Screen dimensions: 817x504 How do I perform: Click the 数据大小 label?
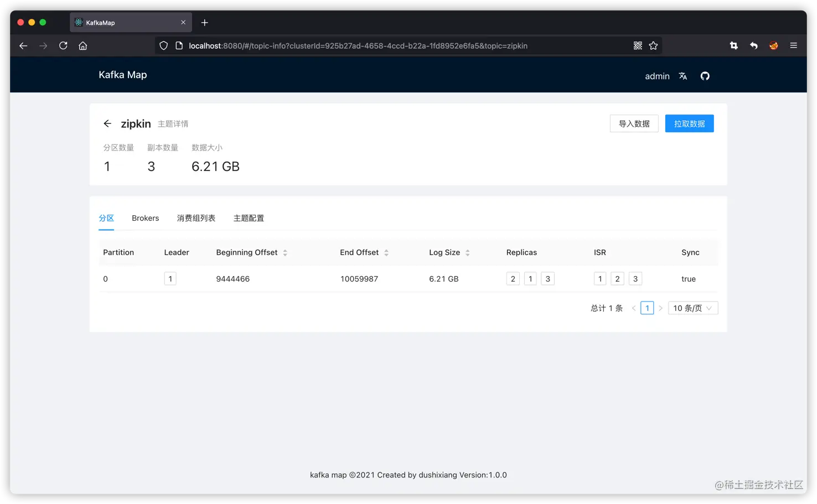[207, 148]
